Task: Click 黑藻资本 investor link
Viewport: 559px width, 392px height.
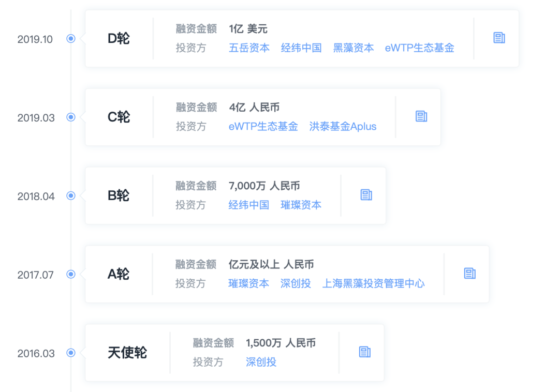Action: pos(354,48)
